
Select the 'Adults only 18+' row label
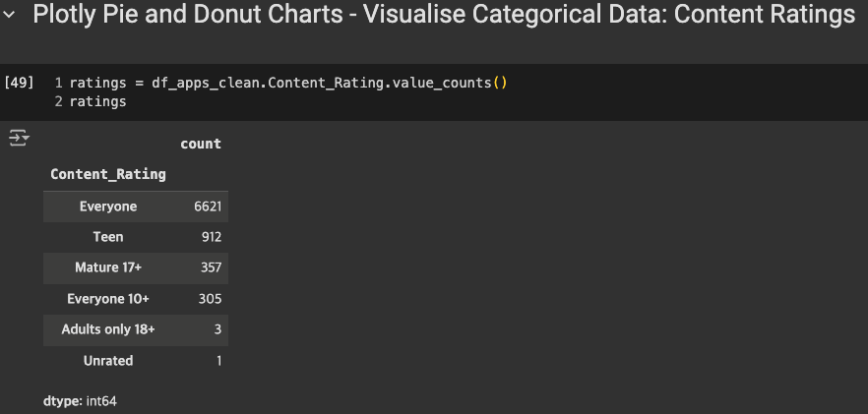[x=108, y=329]
